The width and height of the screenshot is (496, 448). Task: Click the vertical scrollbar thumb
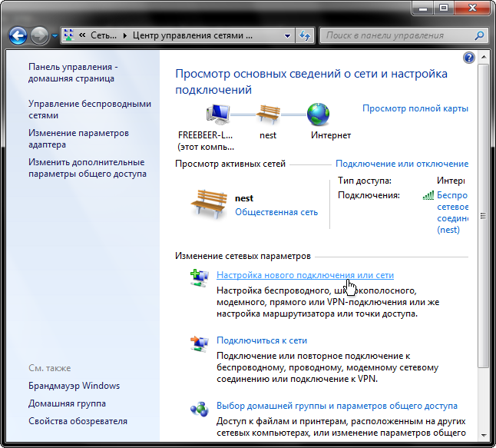(484, 216)
